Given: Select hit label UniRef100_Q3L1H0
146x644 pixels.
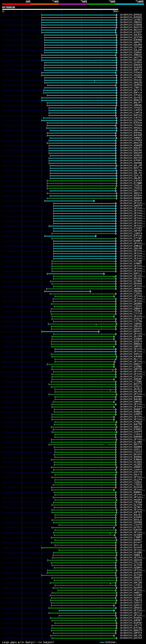Looking at the screenshot, I should (131, 50).
